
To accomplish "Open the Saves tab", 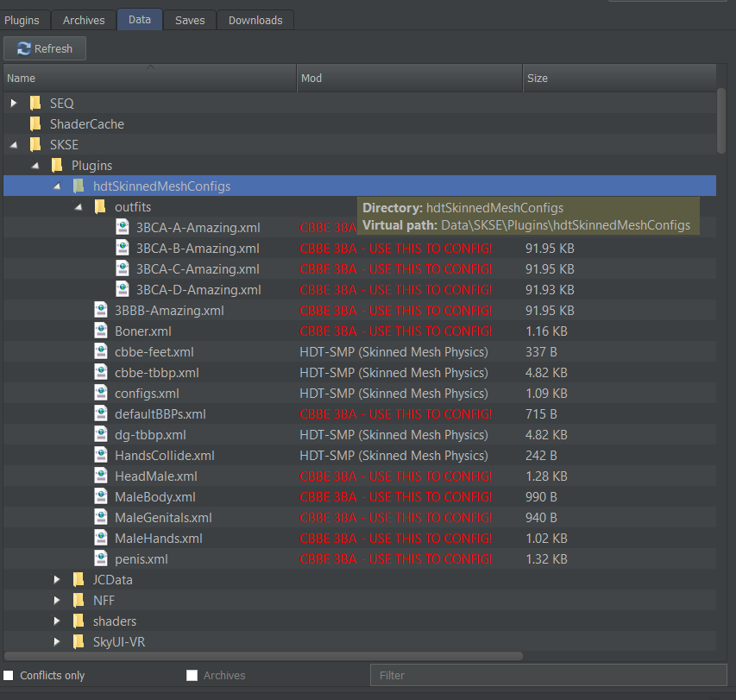I will click(190, 20).
